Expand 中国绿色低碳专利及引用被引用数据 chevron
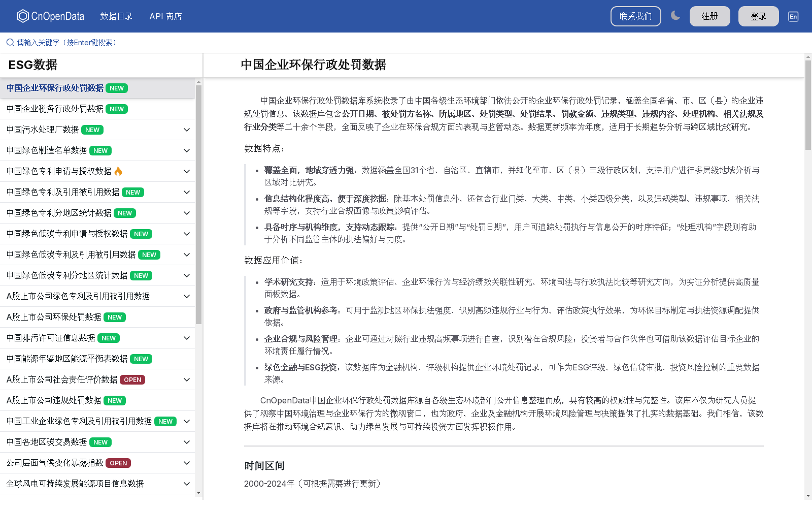Viewport: 812px width, 508px height. click(x=187, y=255)
